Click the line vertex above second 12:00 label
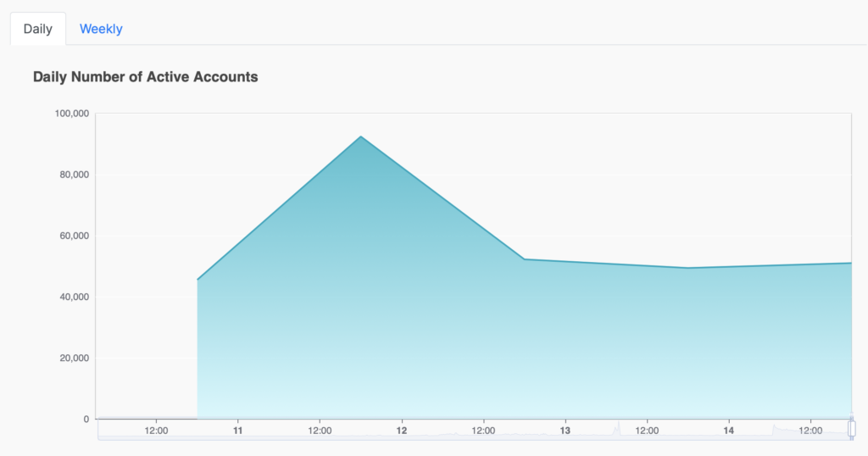This screenshot has height=456, width=868. (x=361, y=136)
